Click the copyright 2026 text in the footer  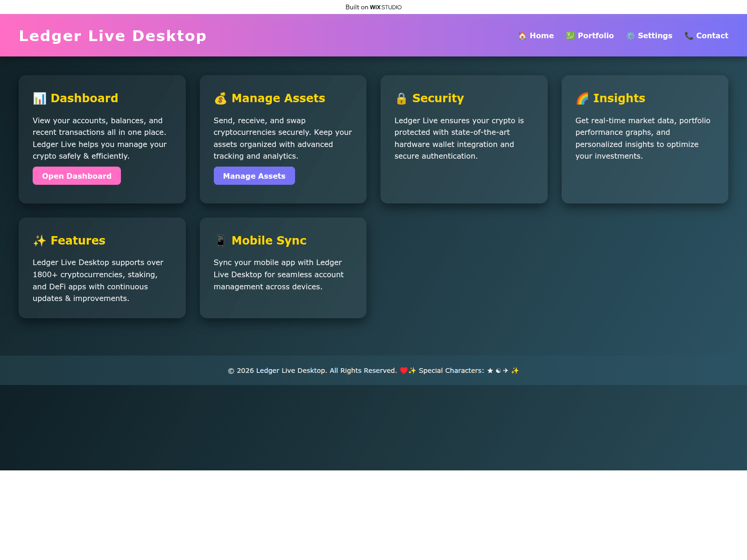[x=312, y=371]
